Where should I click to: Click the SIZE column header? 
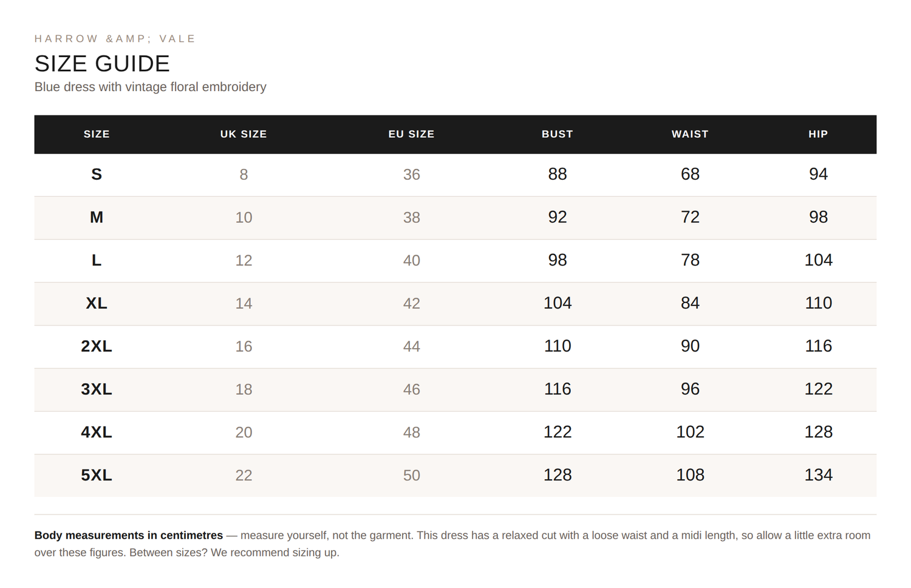tap(97, 134)
